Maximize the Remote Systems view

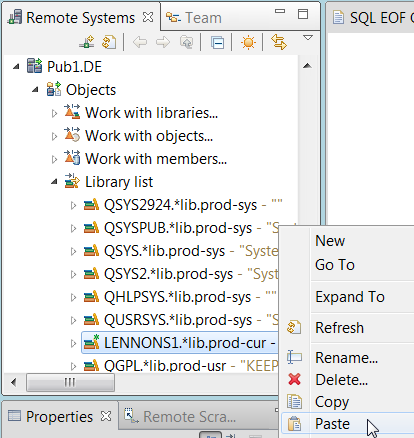303,14
